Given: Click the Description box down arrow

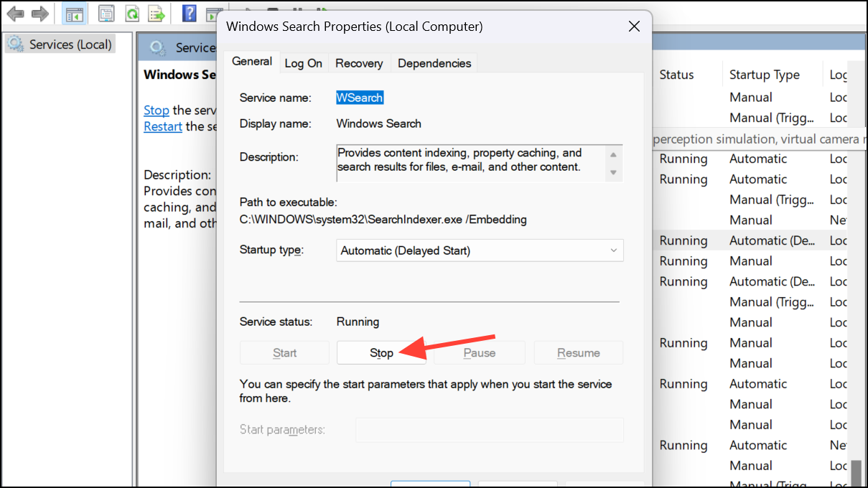Looking at the screenshot, I should (613, 172).
